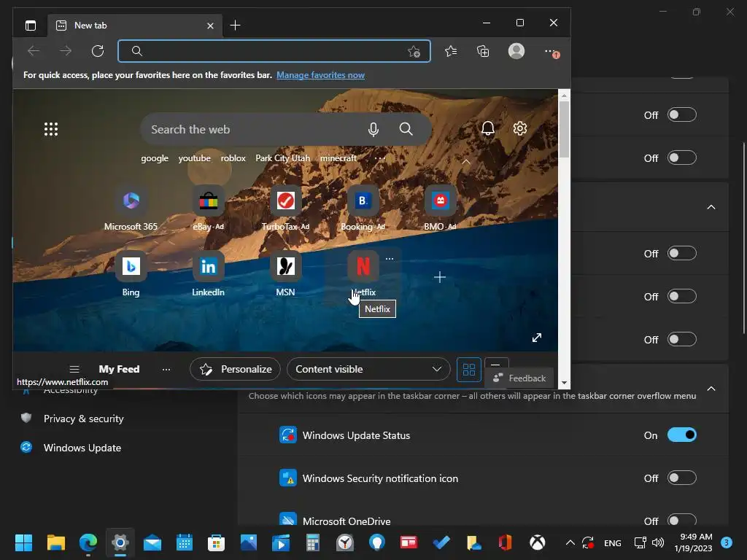The image size is (747, 560).
Task: Open My Feed more options ellipsis
Action: pyautogui.click(x=166, y=369)
